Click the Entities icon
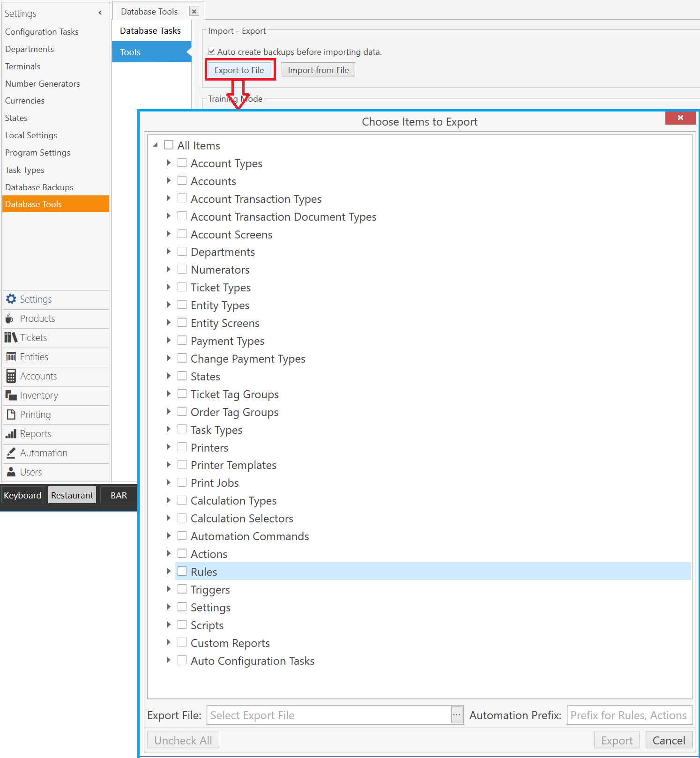Image resolution: width=700 pixels, height=758 pixels. pos(11,357)
